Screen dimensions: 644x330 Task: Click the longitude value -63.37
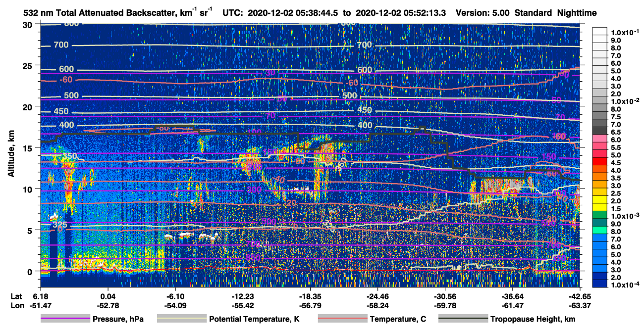click(580, 305)
